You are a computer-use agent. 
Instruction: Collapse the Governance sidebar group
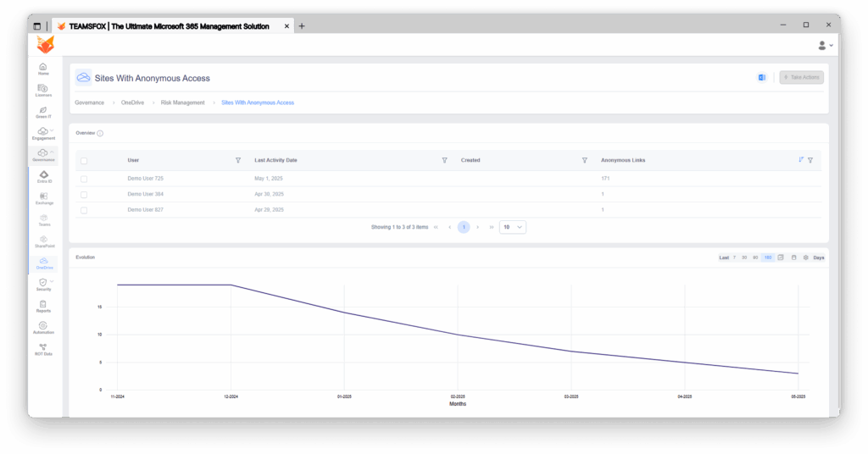tap(52, 152)
